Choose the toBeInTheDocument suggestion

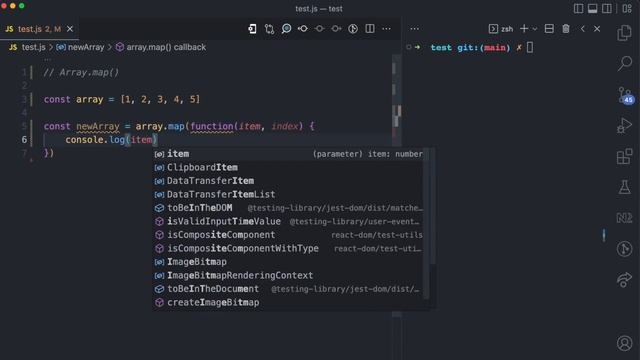tap(288, 289)
